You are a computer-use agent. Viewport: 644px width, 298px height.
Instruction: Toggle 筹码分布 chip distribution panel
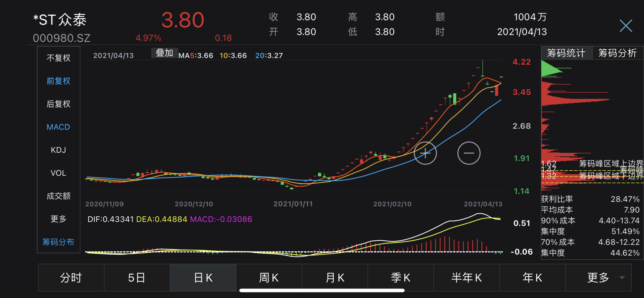pyautogui.click(x=58, y=242)
